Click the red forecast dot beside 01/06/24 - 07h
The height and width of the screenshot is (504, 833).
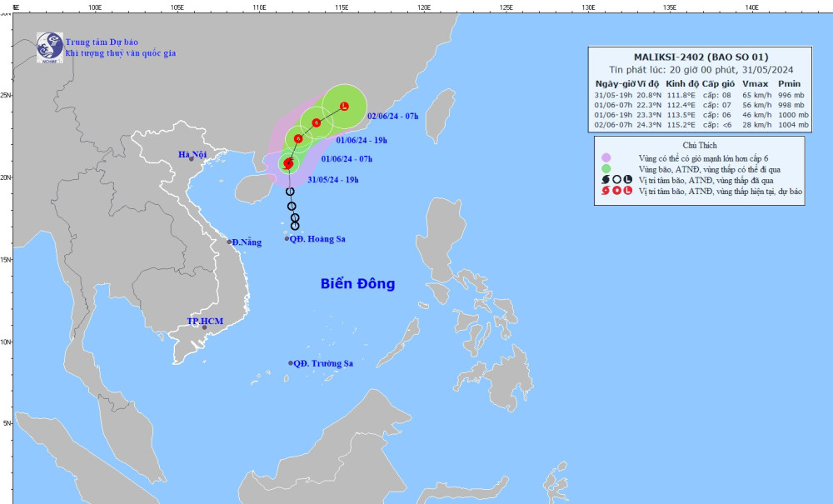[x=298, y=138]
